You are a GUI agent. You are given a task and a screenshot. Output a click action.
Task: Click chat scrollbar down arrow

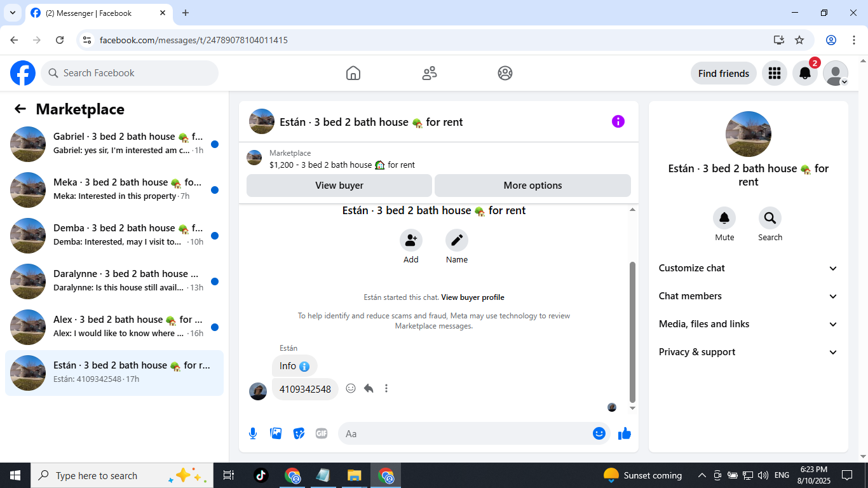[x=632, y=408]
